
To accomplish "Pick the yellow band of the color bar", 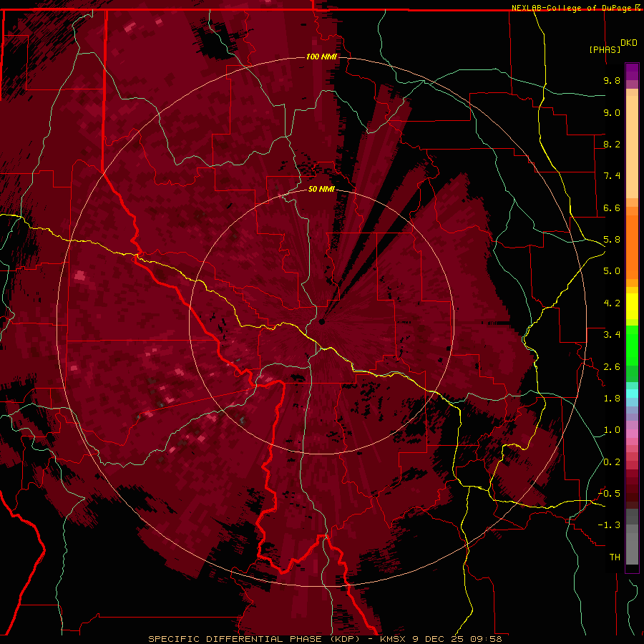I will point(632,306).
